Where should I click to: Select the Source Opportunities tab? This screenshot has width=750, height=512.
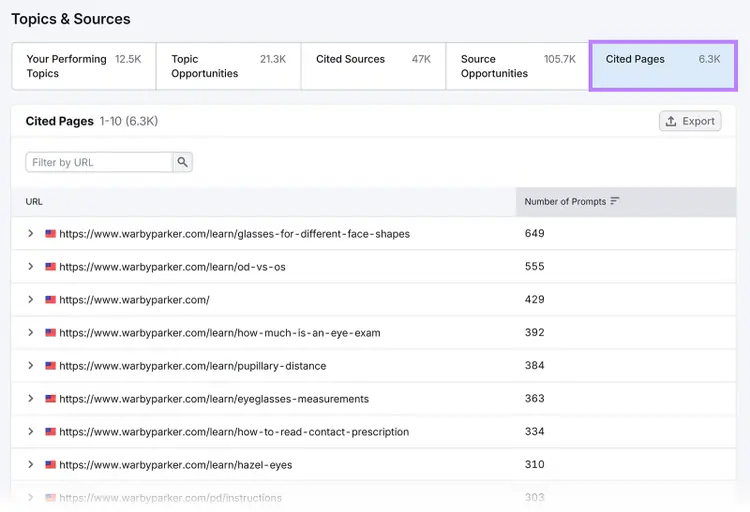pos(518,66)
